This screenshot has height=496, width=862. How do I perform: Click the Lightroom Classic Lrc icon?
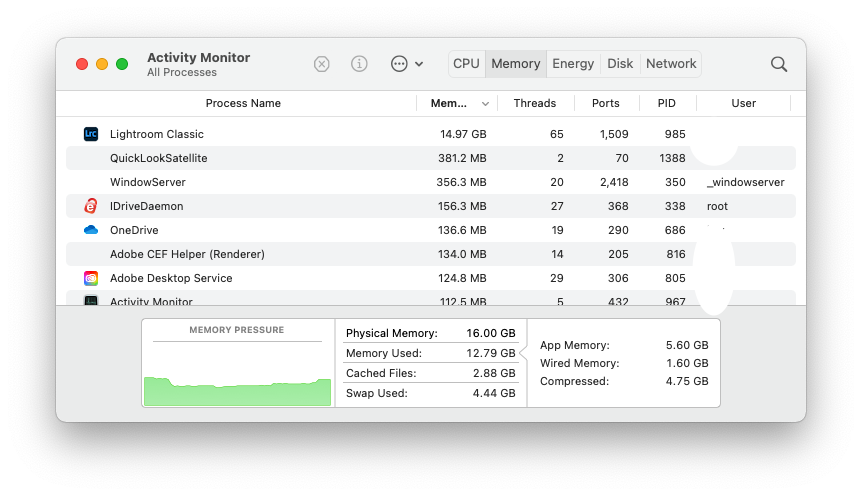coord(91,134)
